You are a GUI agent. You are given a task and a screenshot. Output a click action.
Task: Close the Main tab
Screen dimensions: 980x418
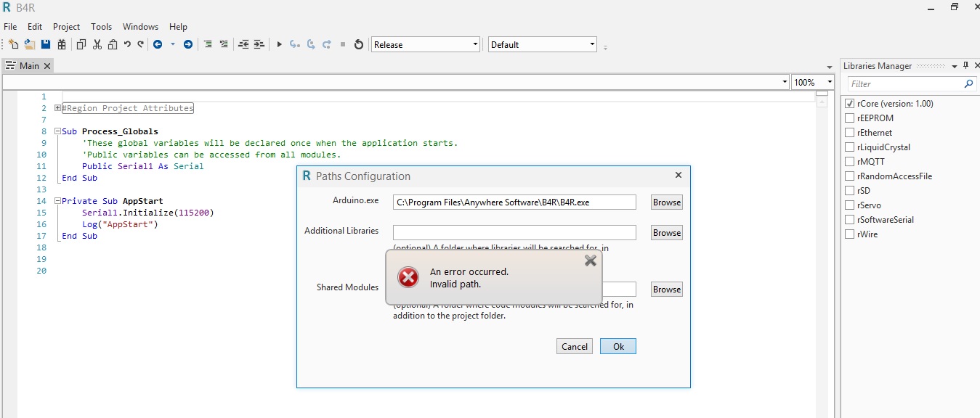pos(47,65)
